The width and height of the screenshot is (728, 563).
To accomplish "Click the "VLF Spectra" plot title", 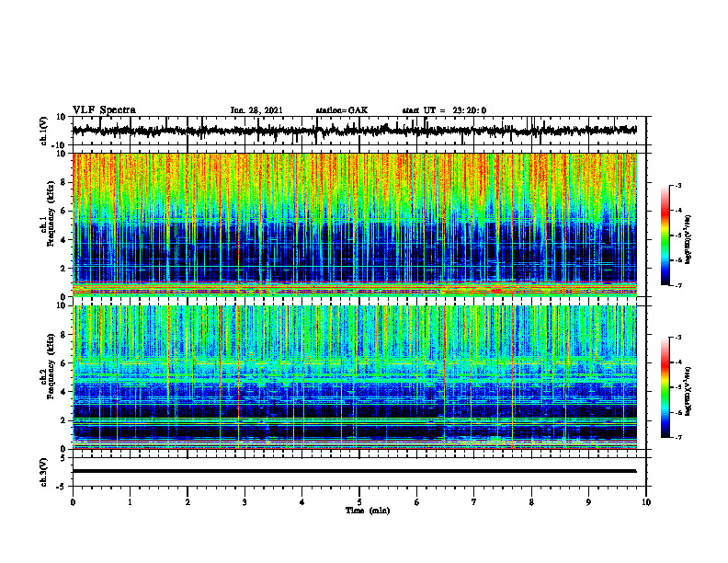I will tap(104, 110).
